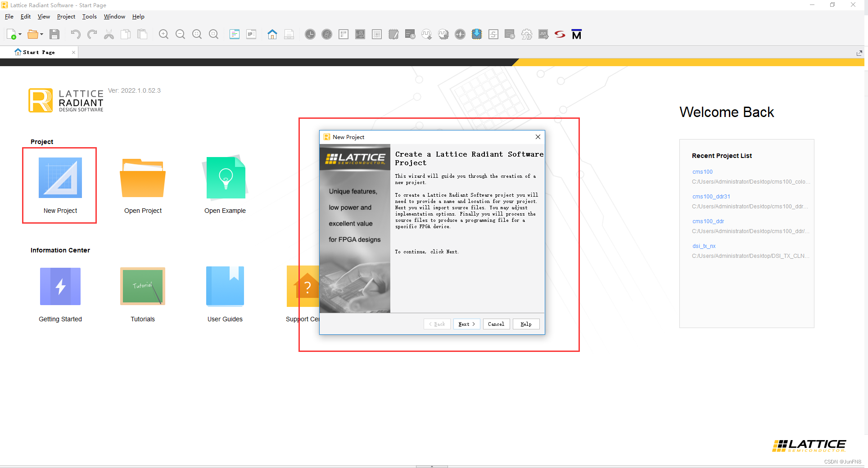The image size is (868, 468).
Task: Open the IP Catalog toolbar icon
Action: point(251,34)
